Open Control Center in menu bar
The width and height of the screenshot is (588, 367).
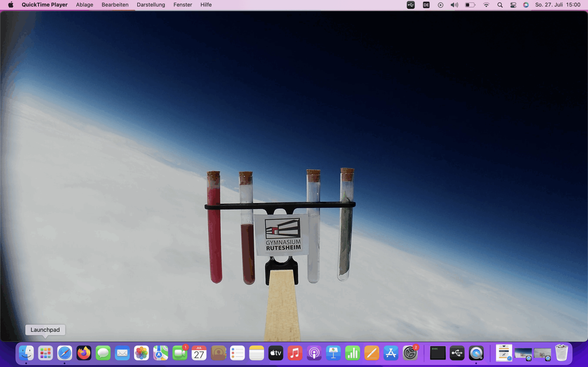coord(513,5)
